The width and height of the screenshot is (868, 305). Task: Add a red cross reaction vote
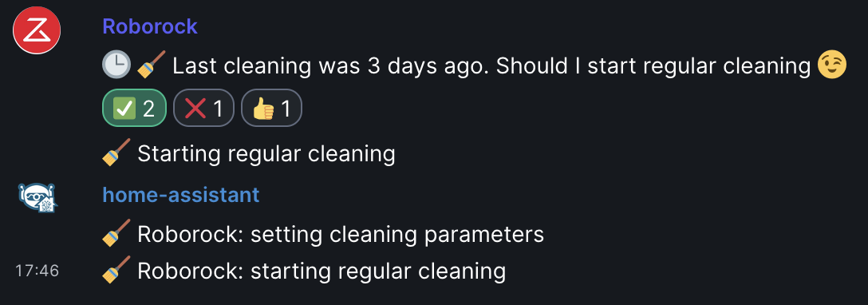203,108
